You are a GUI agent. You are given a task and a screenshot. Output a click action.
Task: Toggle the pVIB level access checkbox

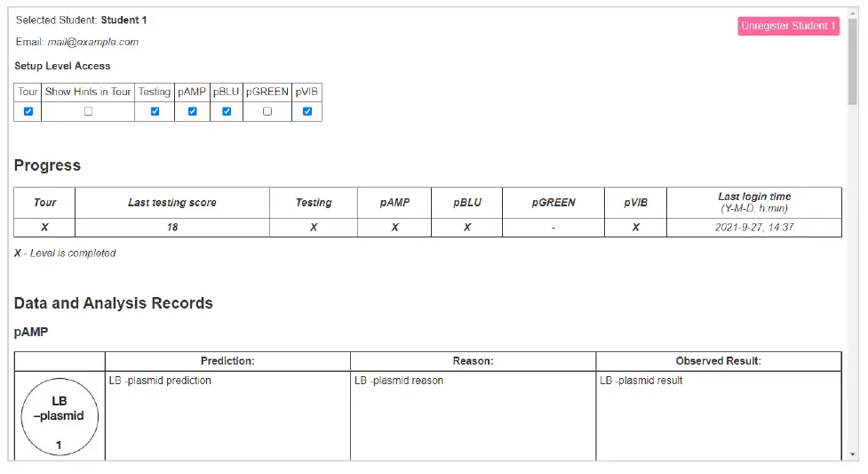pyautogui.click(x=307, y=111)
